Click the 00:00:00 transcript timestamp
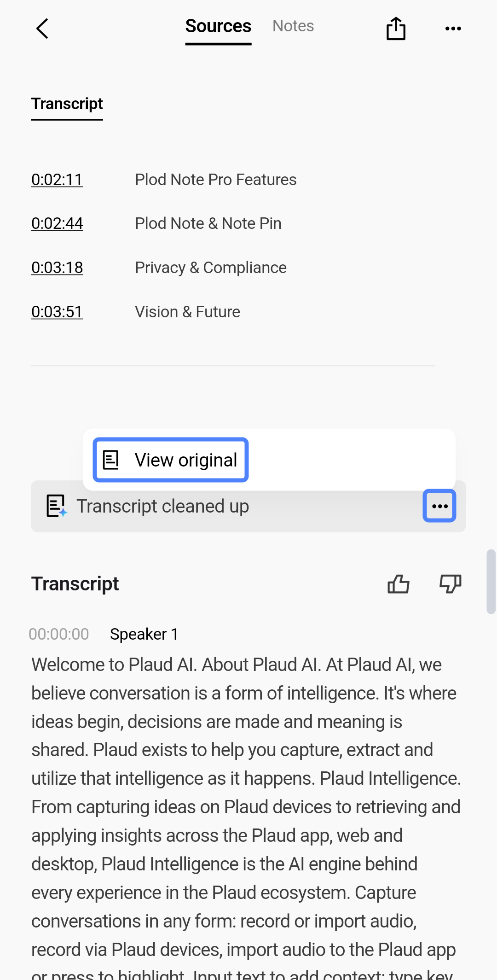 coord(59,634)
